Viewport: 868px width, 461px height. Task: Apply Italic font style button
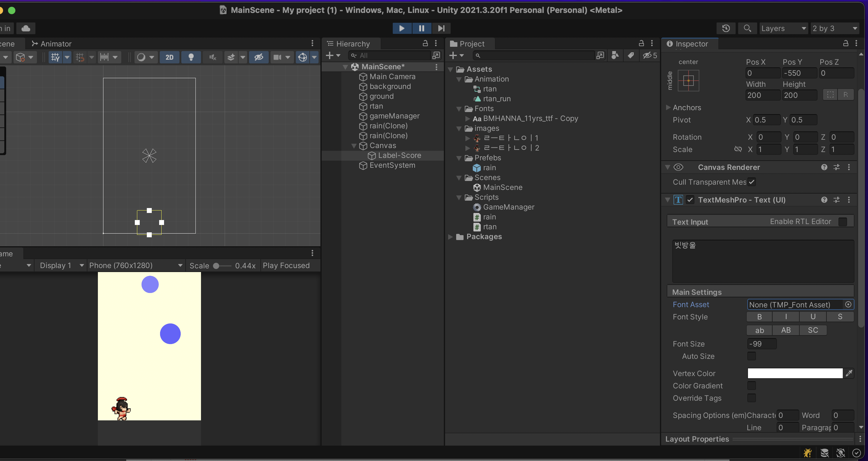pyautogui.click(x=786, y=317)
